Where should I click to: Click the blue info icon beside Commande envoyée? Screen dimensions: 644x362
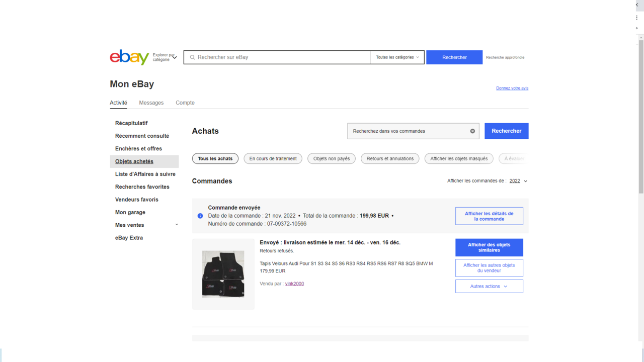point(200,216)
